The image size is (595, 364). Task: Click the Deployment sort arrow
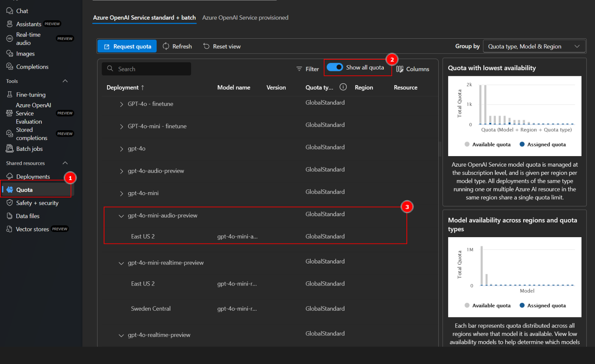[143, 87]
